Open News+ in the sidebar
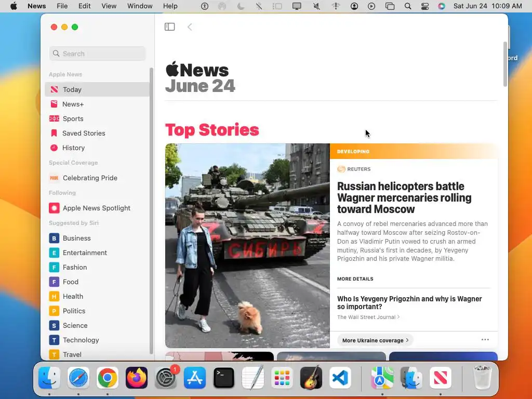The image size is (532, 399). [97, 104]
